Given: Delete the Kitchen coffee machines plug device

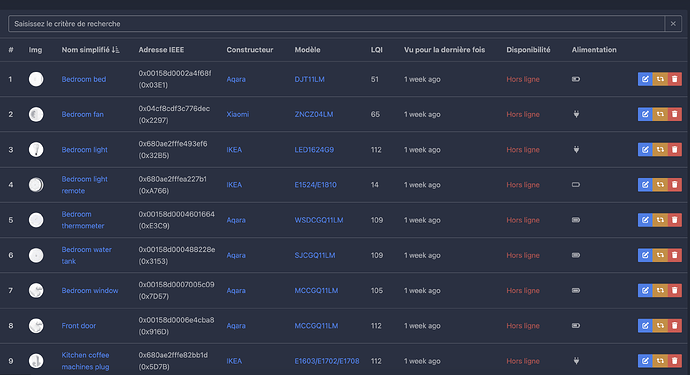Looking at the screenshot, I should 675,361.
